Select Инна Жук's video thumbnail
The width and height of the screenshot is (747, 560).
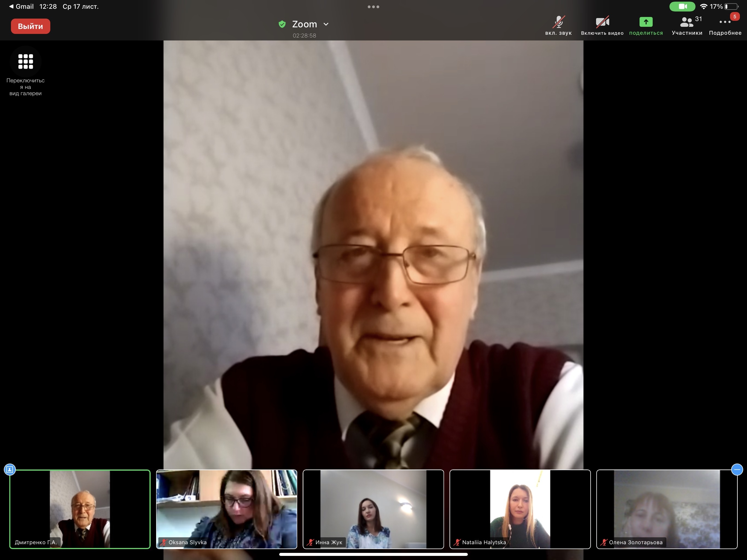pyautogui.click(x=373, y=509)
